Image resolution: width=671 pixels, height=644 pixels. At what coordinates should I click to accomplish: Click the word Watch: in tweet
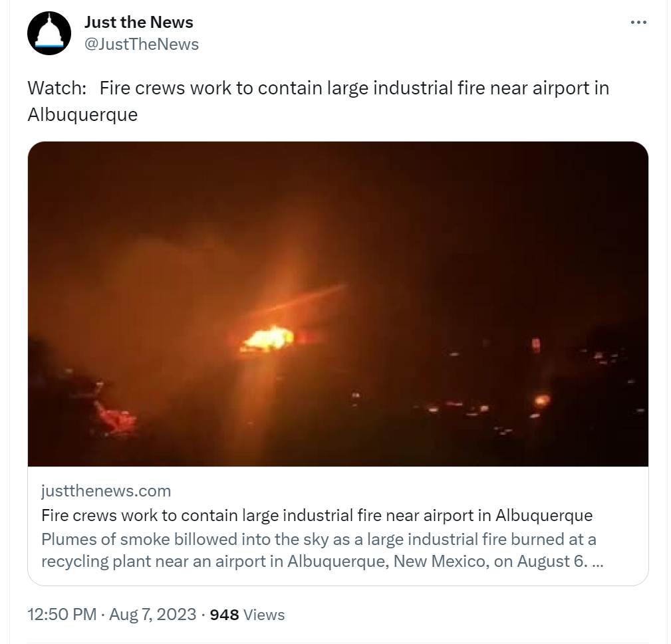[x=57, y=88]
